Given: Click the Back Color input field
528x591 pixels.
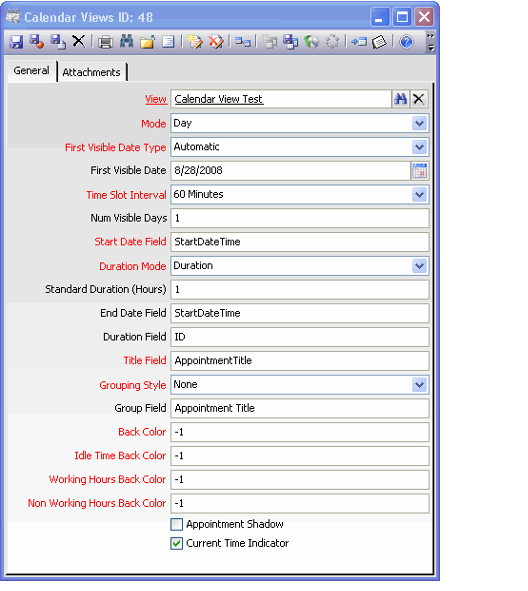Looking at the screenshot, I should click(x=300, y=432).
